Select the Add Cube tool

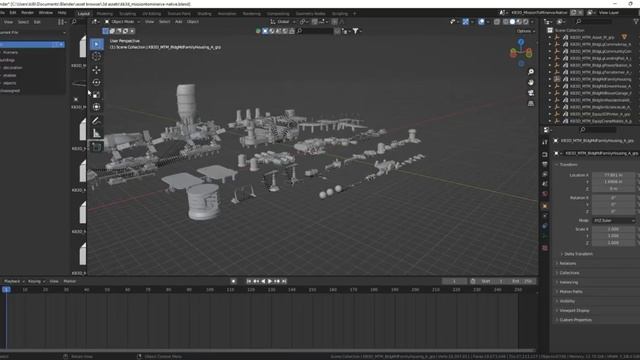tap(96, 147)
